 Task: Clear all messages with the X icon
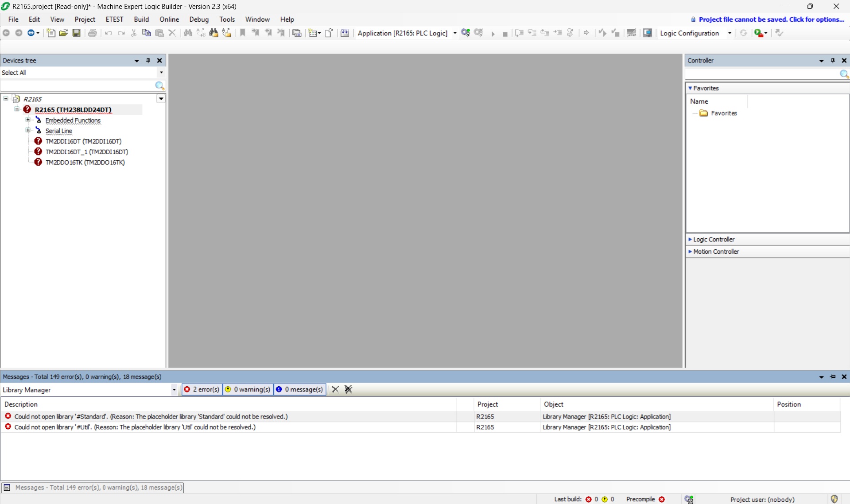pos(335,389)
